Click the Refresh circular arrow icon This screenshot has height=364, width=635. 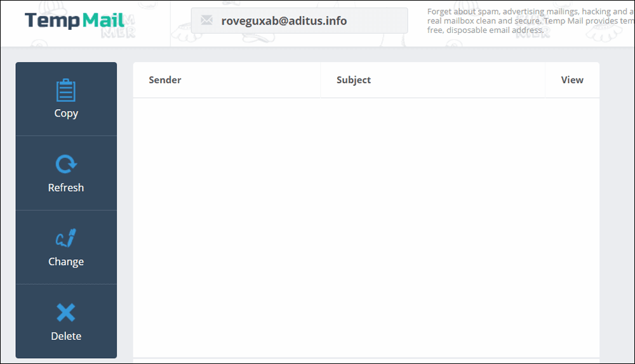66,164
